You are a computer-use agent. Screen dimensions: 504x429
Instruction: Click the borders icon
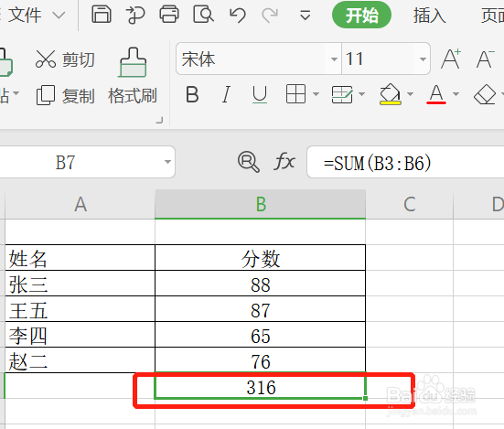click(x=295, y=94)
